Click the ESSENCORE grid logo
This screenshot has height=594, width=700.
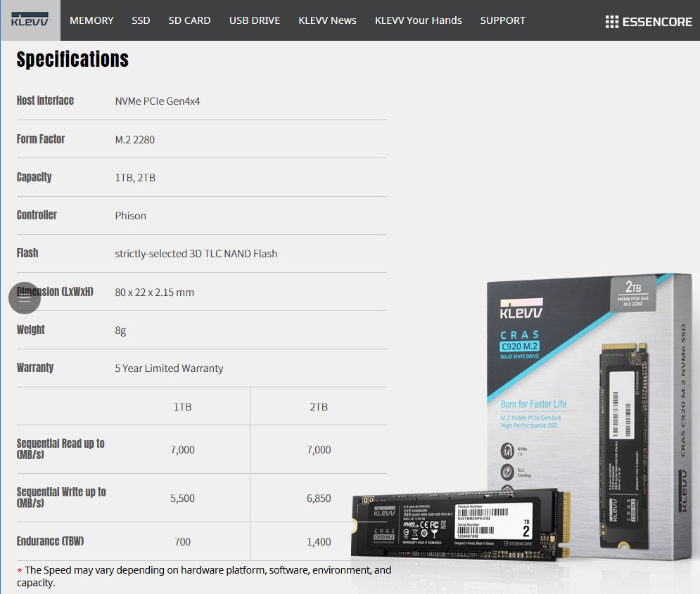pos(649,20)
